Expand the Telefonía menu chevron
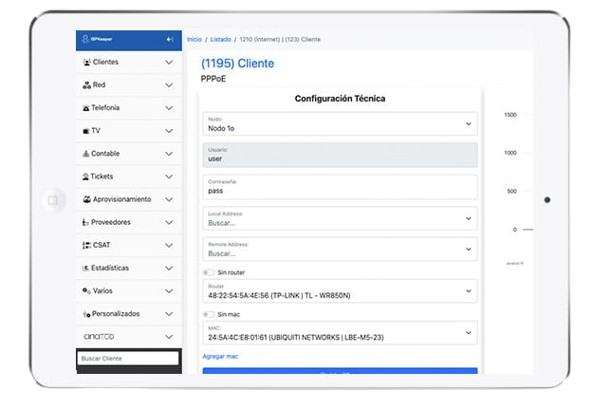610x409 pixels. pyautogui.click(x=169, y=108)
